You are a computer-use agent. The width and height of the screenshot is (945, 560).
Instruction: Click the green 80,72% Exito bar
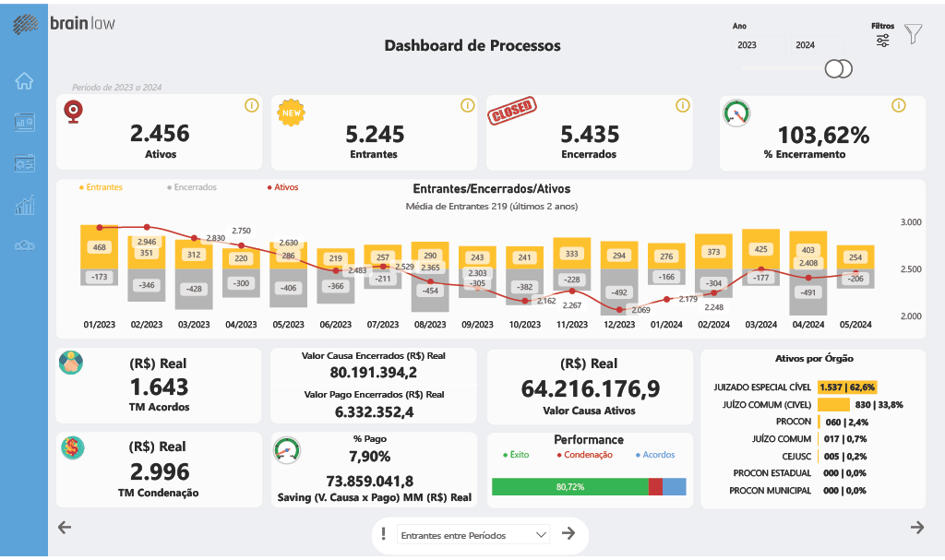(x=570, y=486)
